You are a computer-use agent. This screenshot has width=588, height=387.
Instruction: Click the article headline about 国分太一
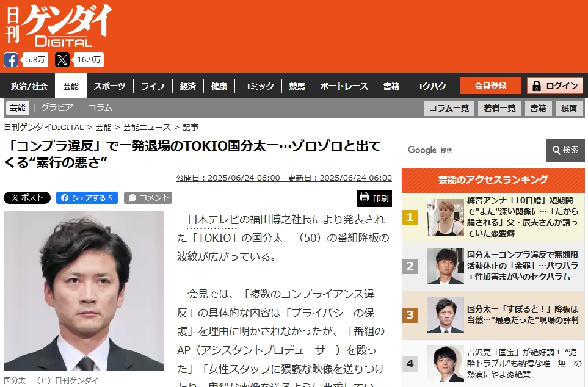[193, 154]
